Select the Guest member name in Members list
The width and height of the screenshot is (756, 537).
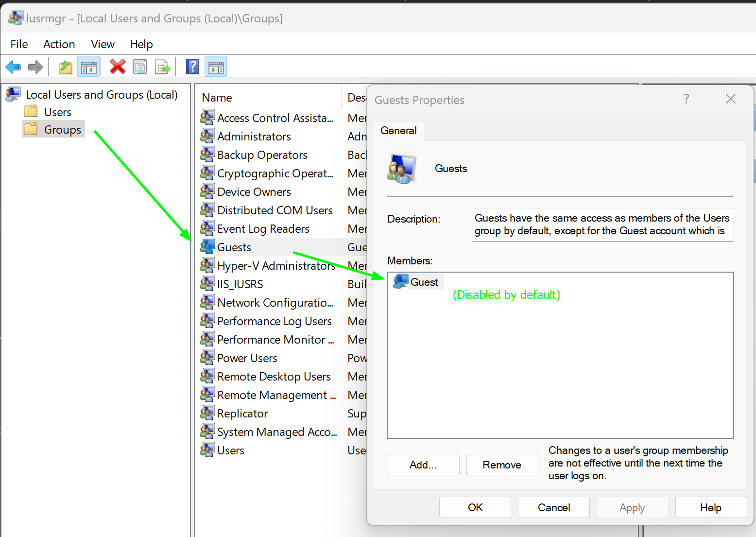pyautogui.click(x=424, y=282)
